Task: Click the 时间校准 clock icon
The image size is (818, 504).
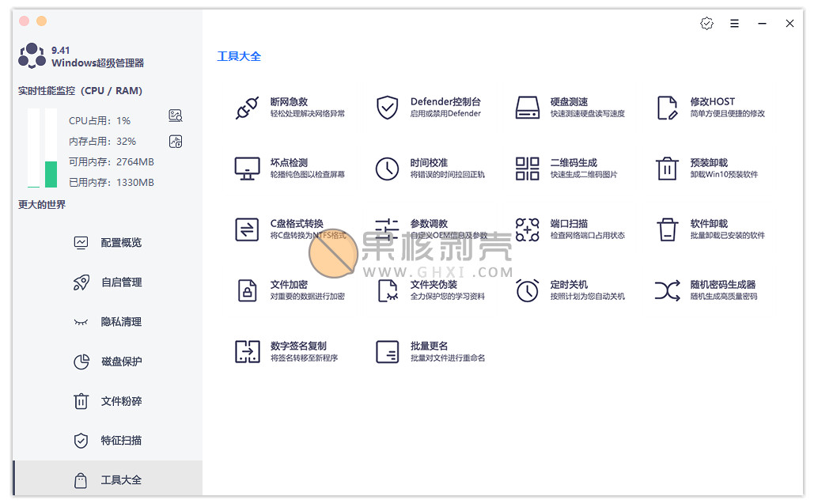Action: point(387,169)
